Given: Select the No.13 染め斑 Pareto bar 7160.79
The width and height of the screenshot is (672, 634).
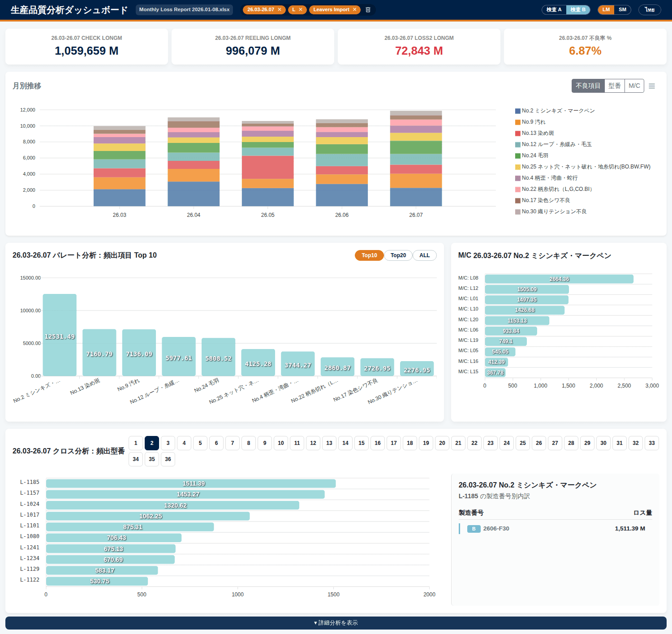Looking at the screenshot, I should 99,353.
